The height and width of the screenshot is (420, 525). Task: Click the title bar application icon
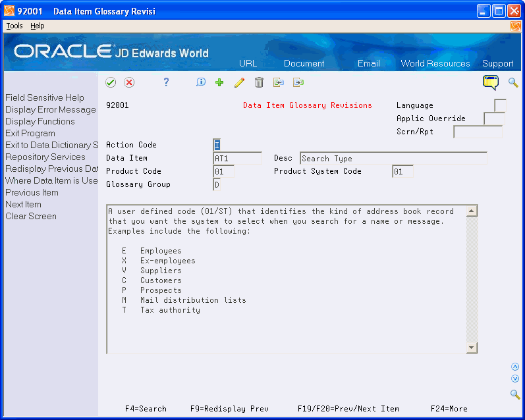pos(9,11)
